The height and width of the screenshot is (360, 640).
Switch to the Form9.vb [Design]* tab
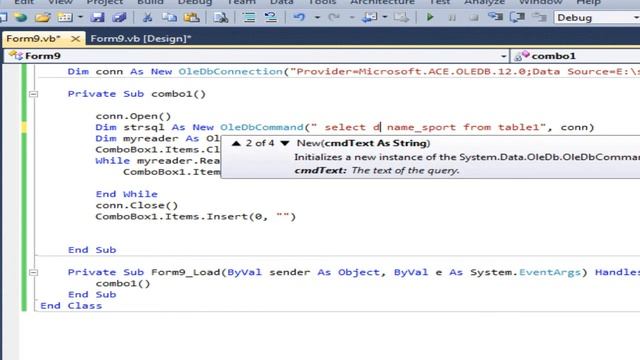(x=141, y=39)
